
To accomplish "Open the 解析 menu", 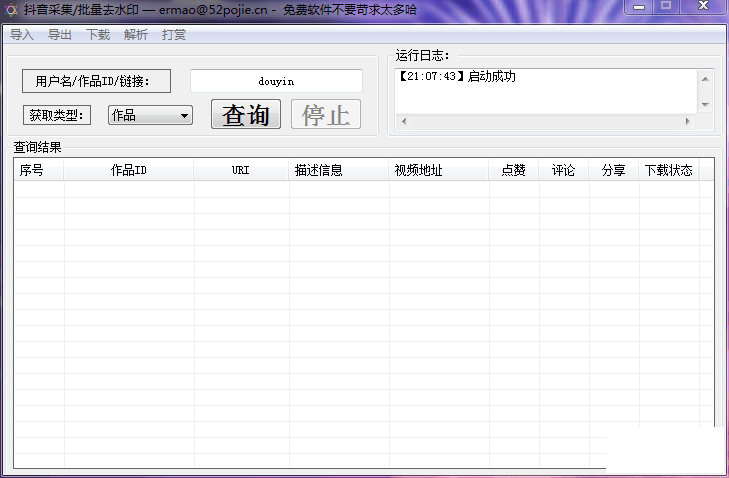I will 136,34.
